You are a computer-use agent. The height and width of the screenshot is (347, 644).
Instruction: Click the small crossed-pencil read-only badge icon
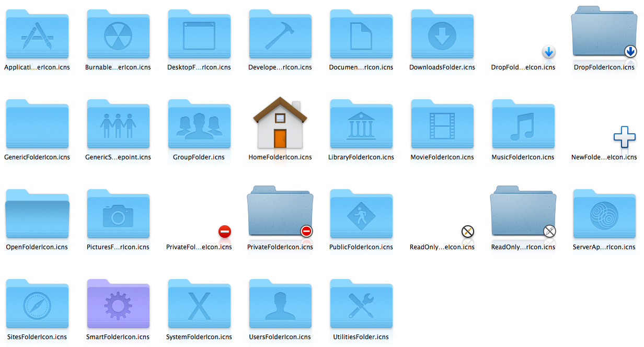click(468, 232)
